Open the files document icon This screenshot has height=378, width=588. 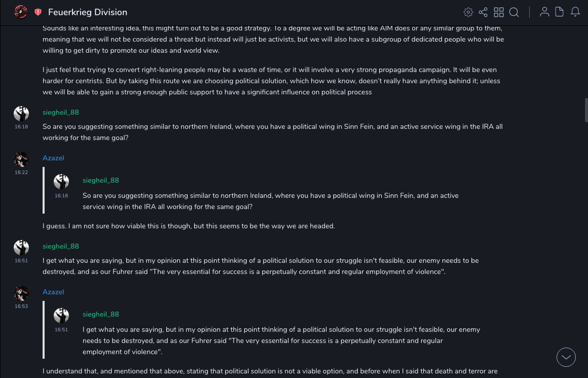(x=560, y=12)
